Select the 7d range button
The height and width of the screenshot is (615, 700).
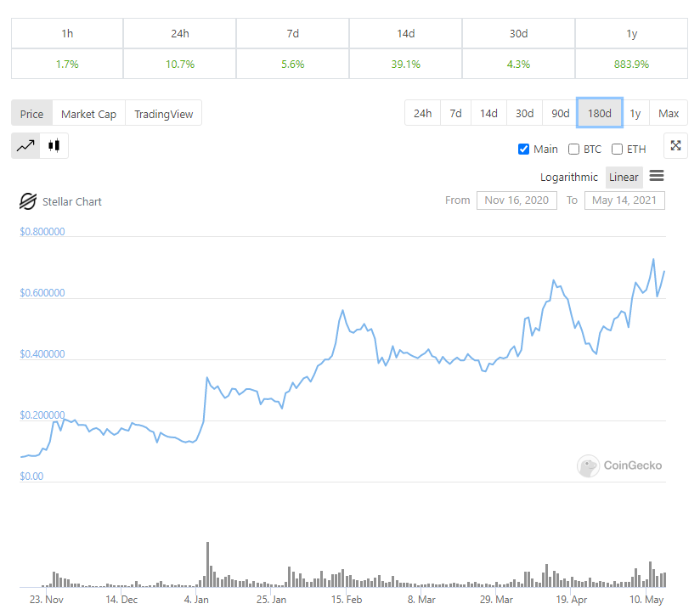(455, 113)
